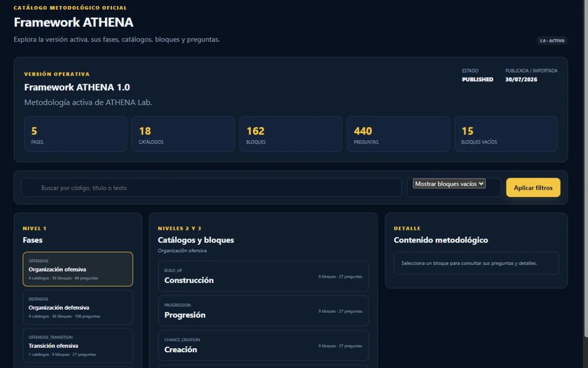This screenshot has width=588, height=368.
Task: Click the 'Contenido metodológico' heading
Action: [x=441, y=240]
